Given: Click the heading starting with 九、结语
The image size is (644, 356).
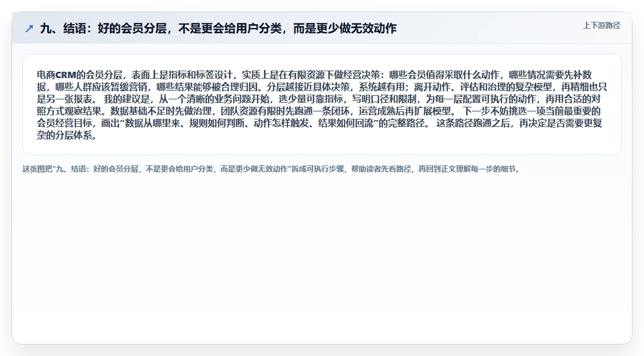Looking at the screenshot, I should click(x=218, y=28).
